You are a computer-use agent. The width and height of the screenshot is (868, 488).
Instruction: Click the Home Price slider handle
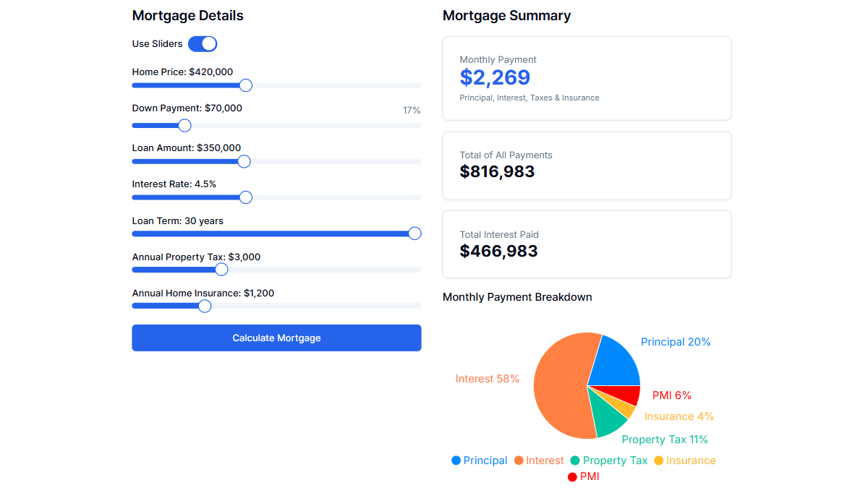[245, 85]
